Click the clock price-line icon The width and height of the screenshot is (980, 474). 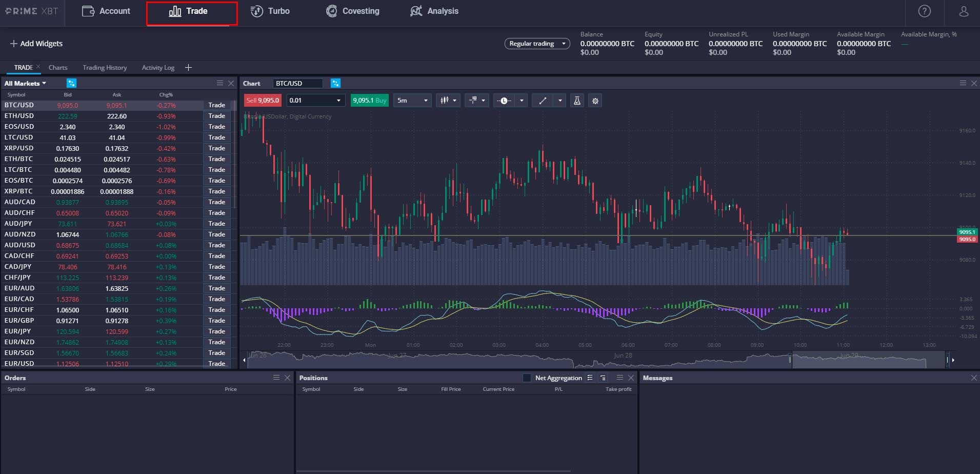pyautogui.click(x=504, y=101)
